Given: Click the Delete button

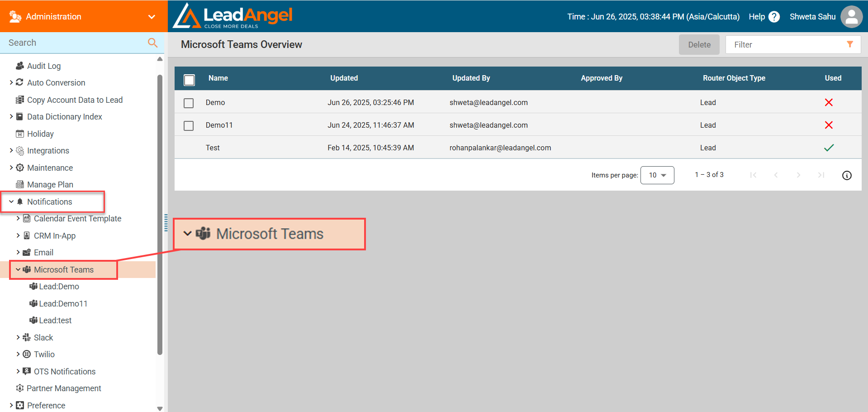Looking at the screenshot, I should coord(699,44).
